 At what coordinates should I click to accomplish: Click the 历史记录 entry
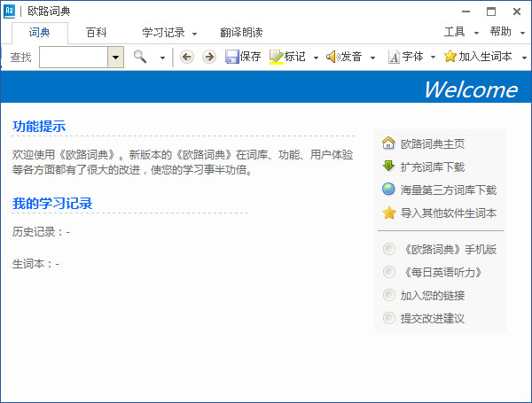point(41,232)
